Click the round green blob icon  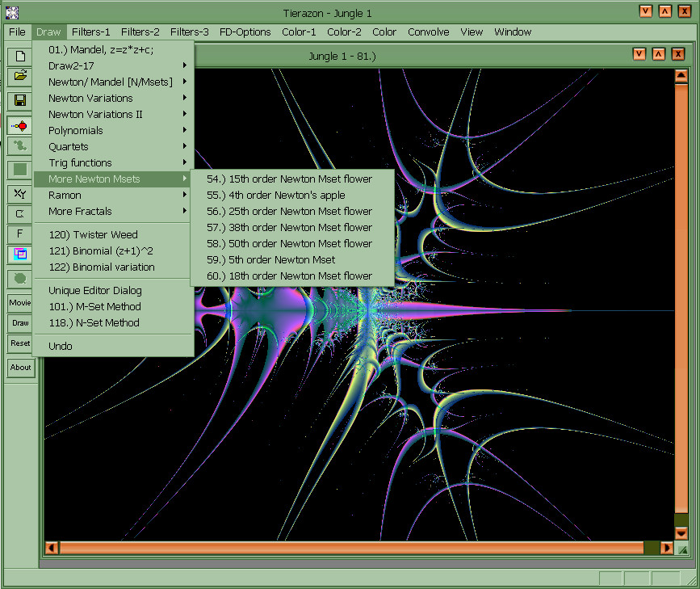(20, 279)
